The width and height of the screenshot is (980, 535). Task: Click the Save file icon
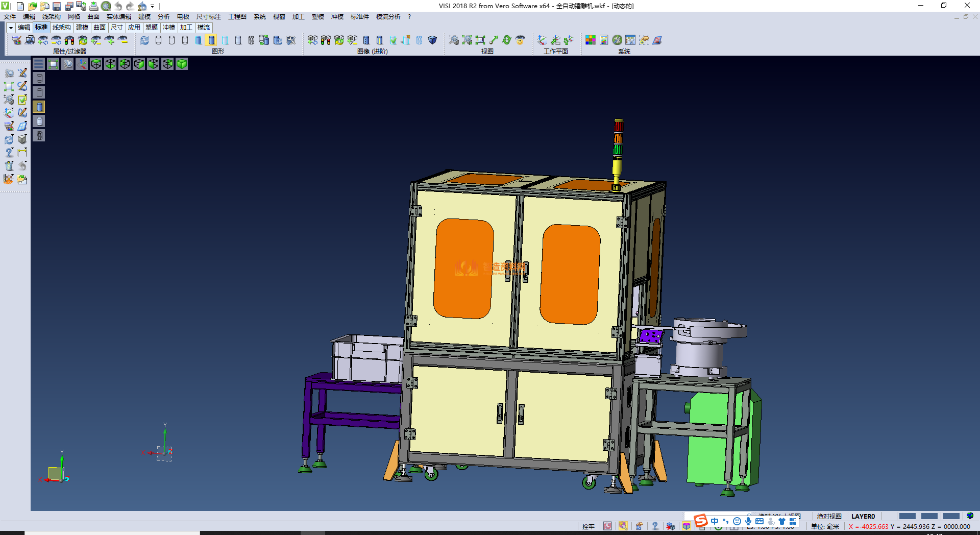[x=57, y=6]
